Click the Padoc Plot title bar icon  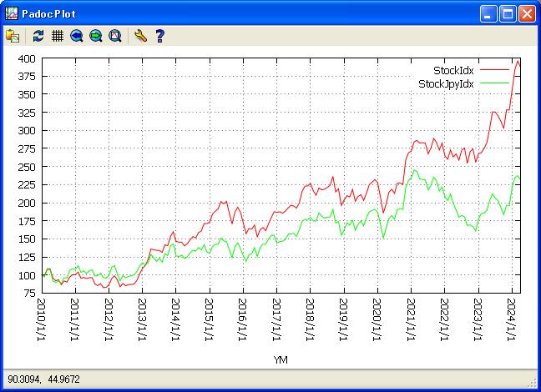pyautogui.click(x=12, y=13)
